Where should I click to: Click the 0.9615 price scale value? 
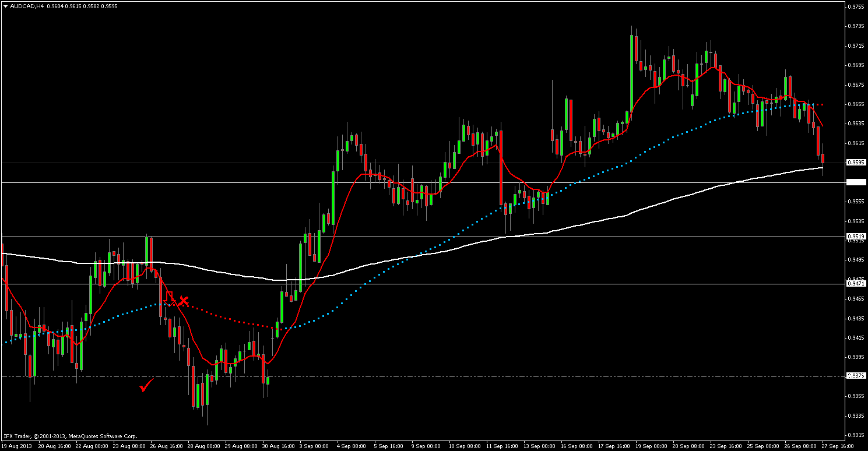(857, 143)
